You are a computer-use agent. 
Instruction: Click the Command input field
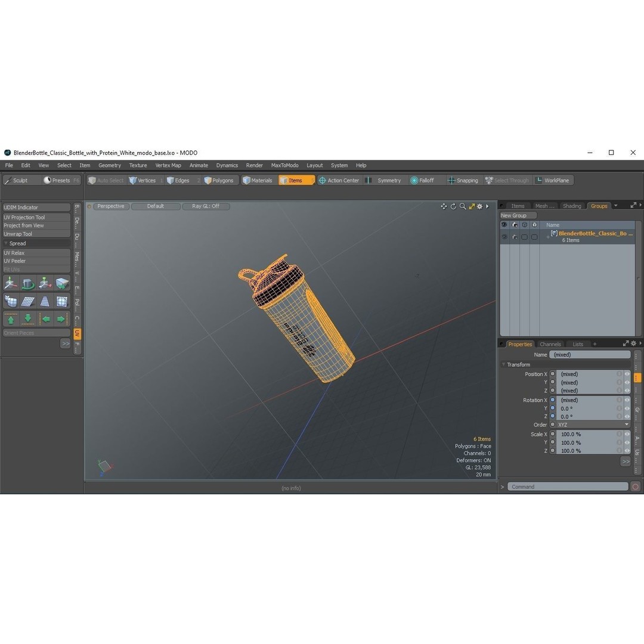coord(568,487)
